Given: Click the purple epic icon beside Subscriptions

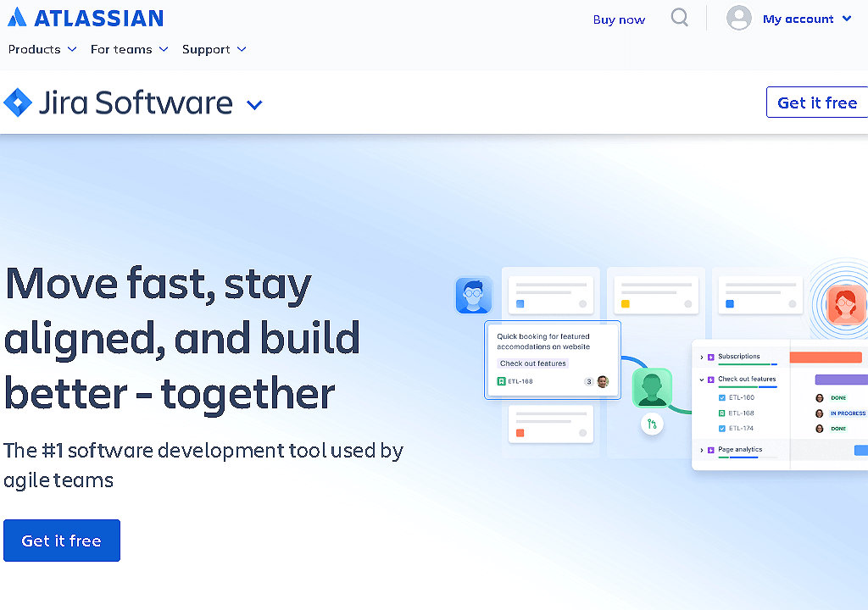Looking at the screenshot, I should [x=711, y=357].
